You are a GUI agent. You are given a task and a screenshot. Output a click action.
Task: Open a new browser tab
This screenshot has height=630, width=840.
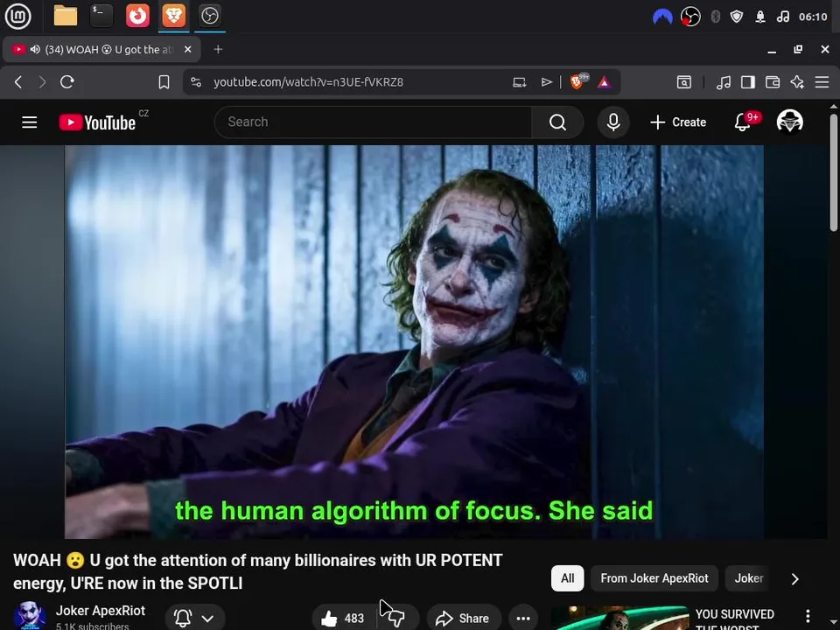[218, 49]
